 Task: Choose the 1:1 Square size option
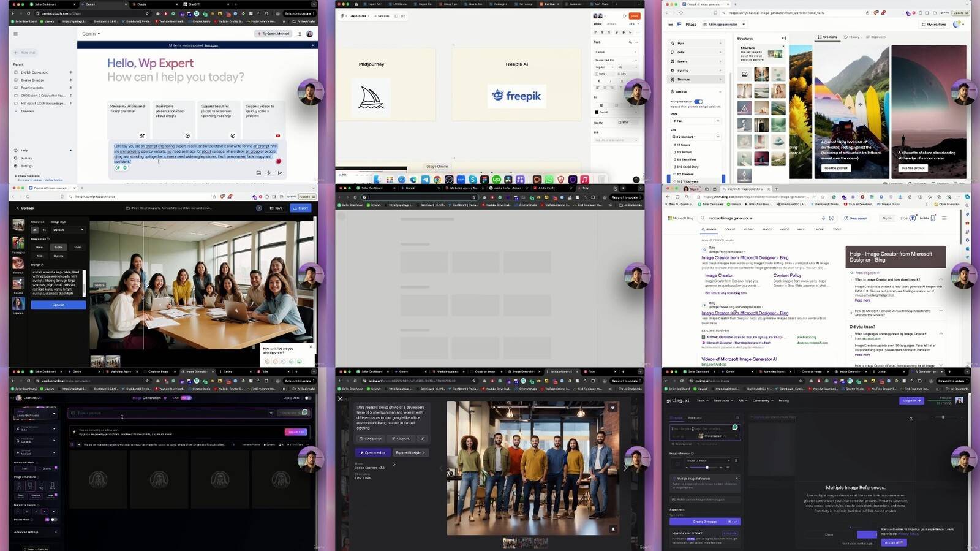pyautogui.click(x=695, y=145)
